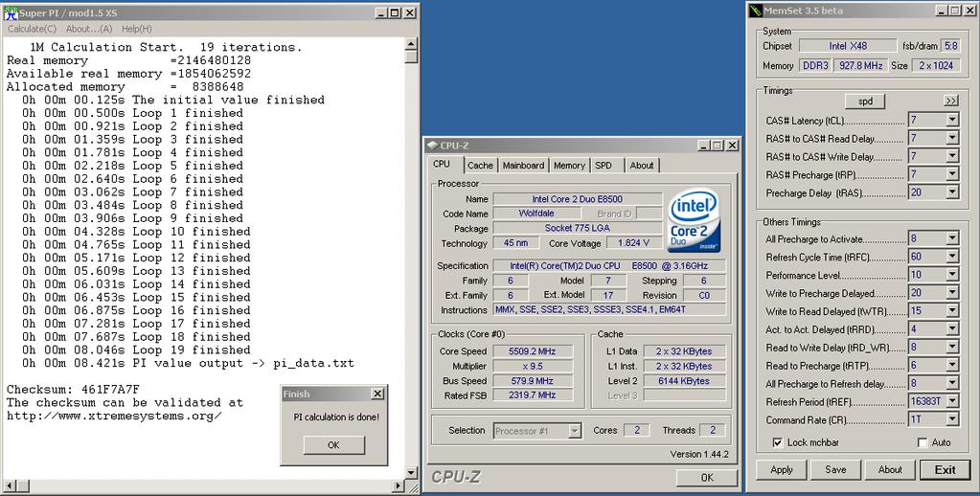Switch to the About tab in CPU-Z
The image size is (980, 496).
pyautogui.click(x=641, y=166)
